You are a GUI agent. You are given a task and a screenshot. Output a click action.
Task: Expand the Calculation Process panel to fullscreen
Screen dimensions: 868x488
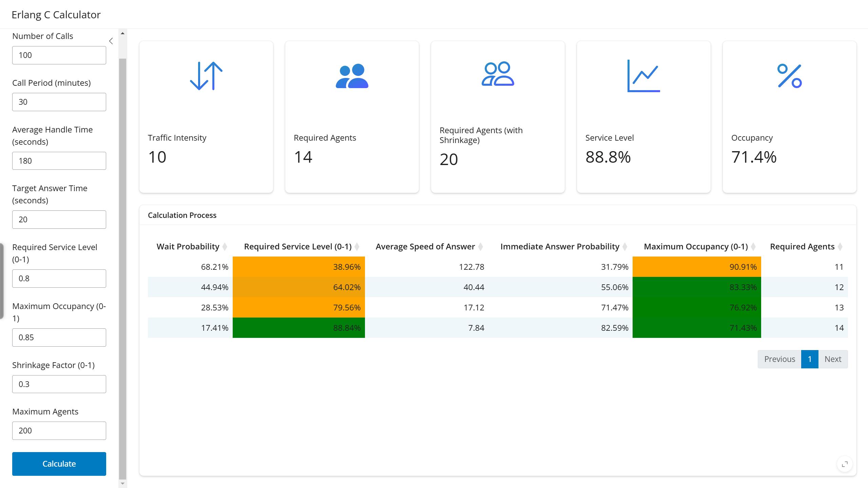pyautogui.click(x=845, y=464)
